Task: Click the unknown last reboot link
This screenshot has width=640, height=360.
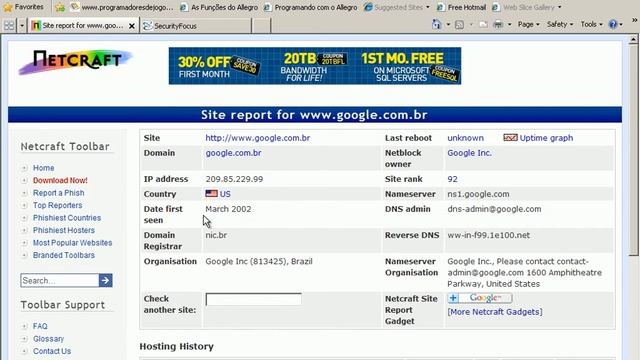Action: tap(465, 138)
